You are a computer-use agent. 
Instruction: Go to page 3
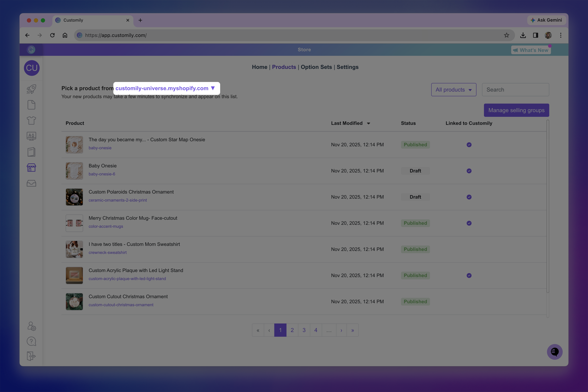tap(304, 330)
